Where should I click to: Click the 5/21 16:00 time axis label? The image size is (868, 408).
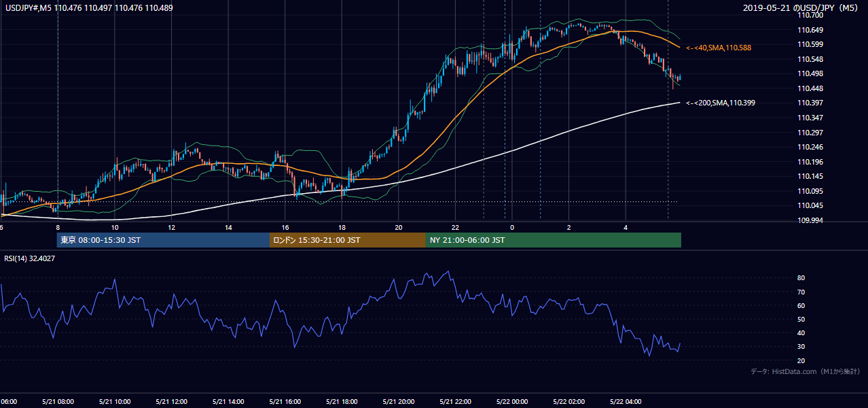click(x=285, y=401)
